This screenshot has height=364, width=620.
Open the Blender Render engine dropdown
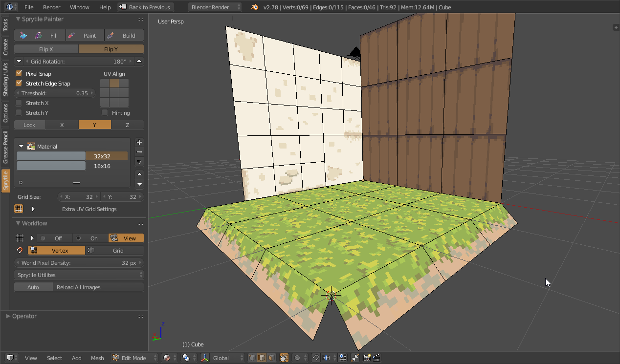(215, 7)
